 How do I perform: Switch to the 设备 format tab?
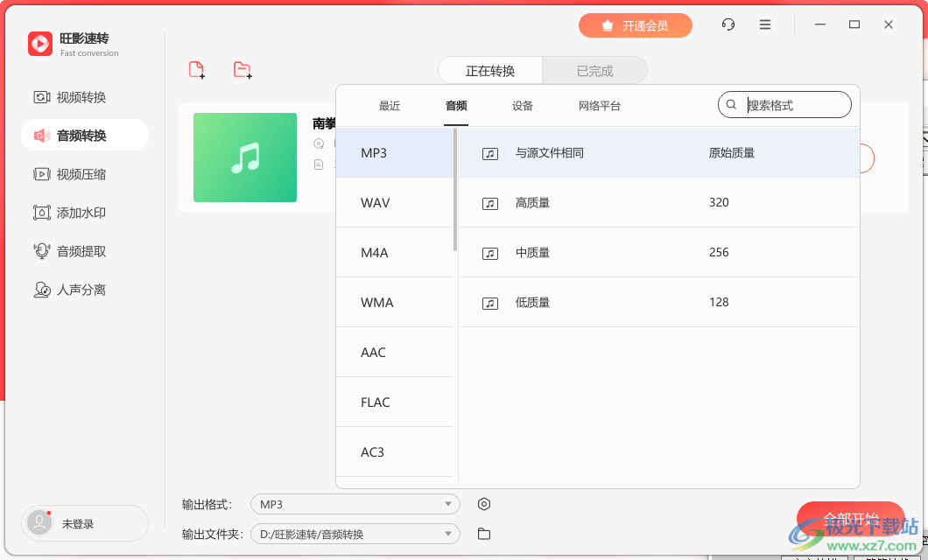[x=522, y=105]
